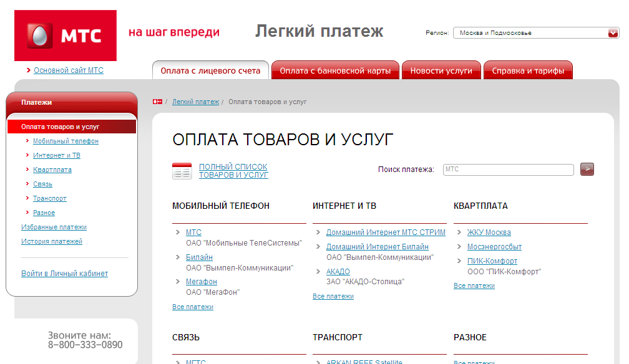Choose Мегафон mobile payment link
629x364 pixels.
202,282
